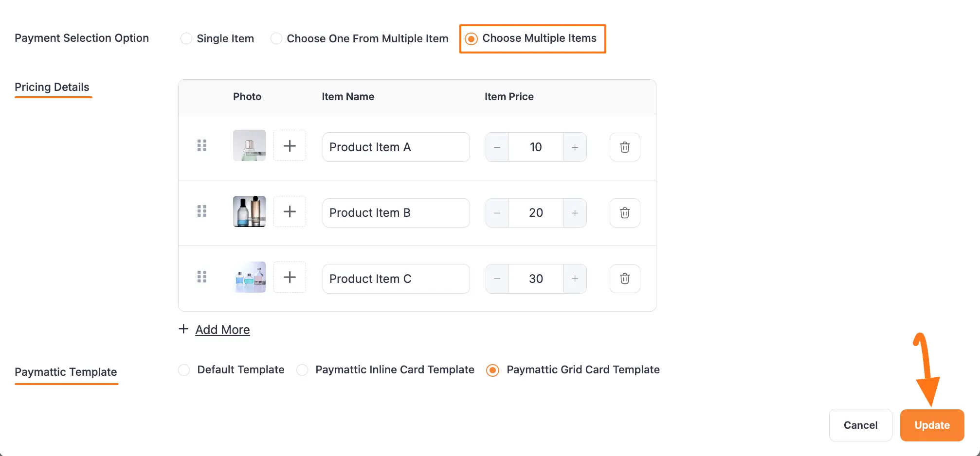The width and height of the screenshot is (980, 456).
Task: Delete Product Item A using its trash icon
Action: pos(625,147)
